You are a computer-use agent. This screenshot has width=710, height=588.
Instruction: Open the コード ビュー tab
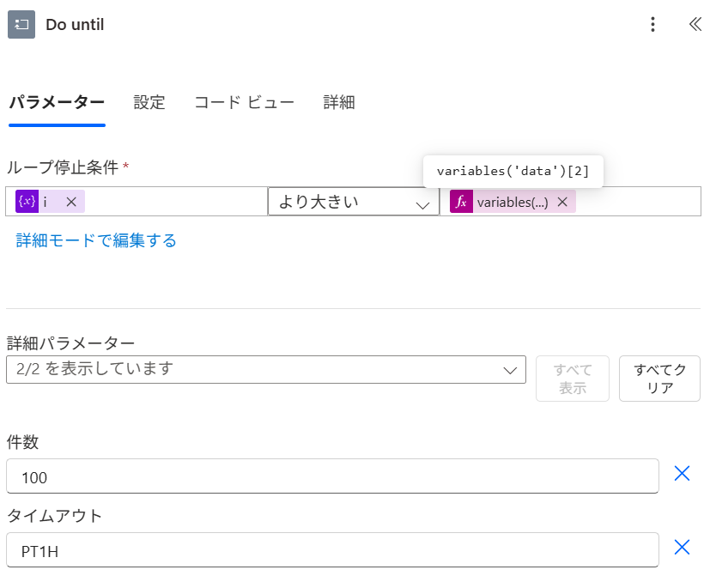pyautogui.click(x=243, y=101)
